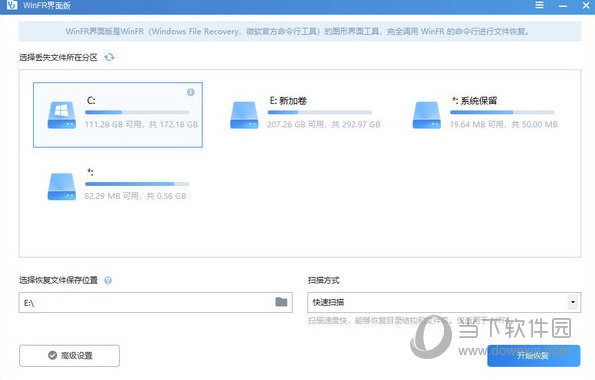Open the 快速扫描 scan mode combo box
This screenshot has height=380, width=595.
click(444, 303)
